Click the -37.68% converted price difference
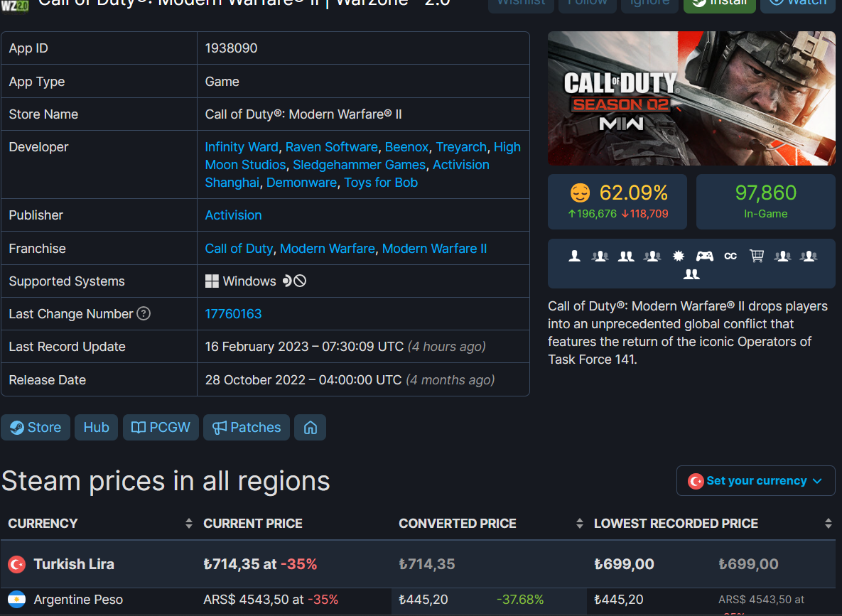 tap(520, 600)
